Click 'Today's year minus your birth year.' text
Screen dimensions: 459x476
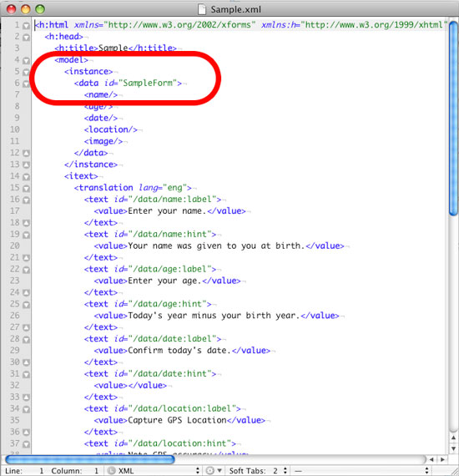[x=214, y=316]
